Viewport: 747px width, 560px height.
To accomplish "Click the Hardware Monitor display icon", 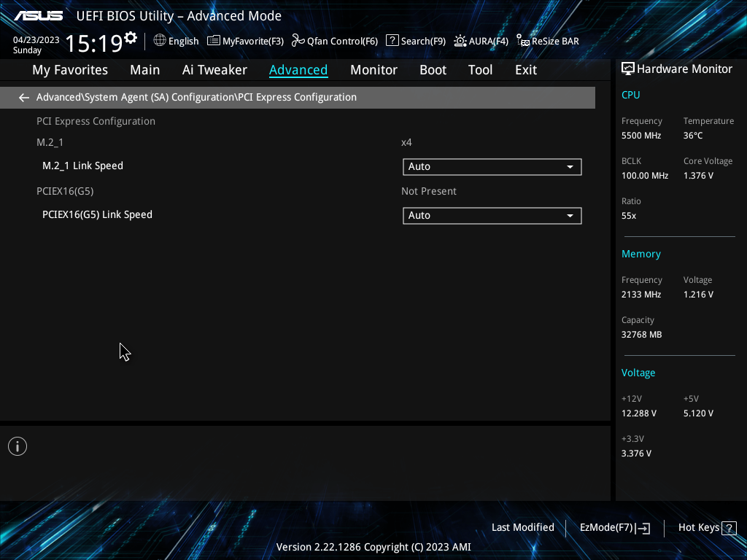I will coord(628,69).
